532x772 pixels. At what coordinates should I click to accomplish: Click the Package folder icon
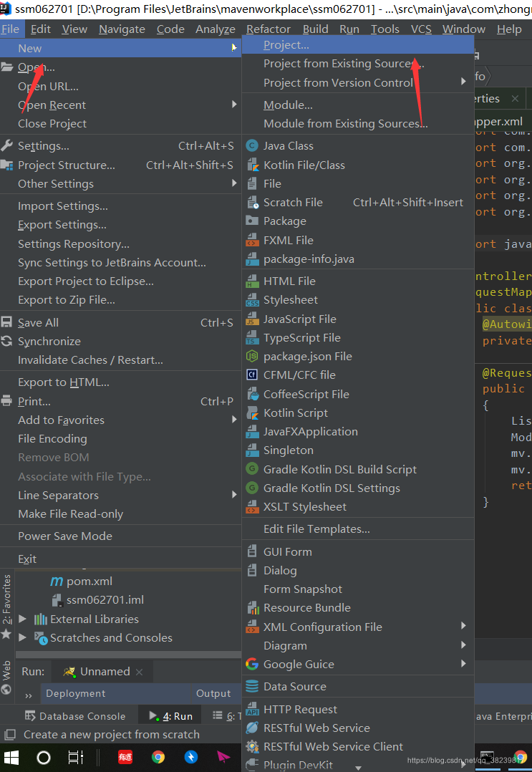[252, 221]
